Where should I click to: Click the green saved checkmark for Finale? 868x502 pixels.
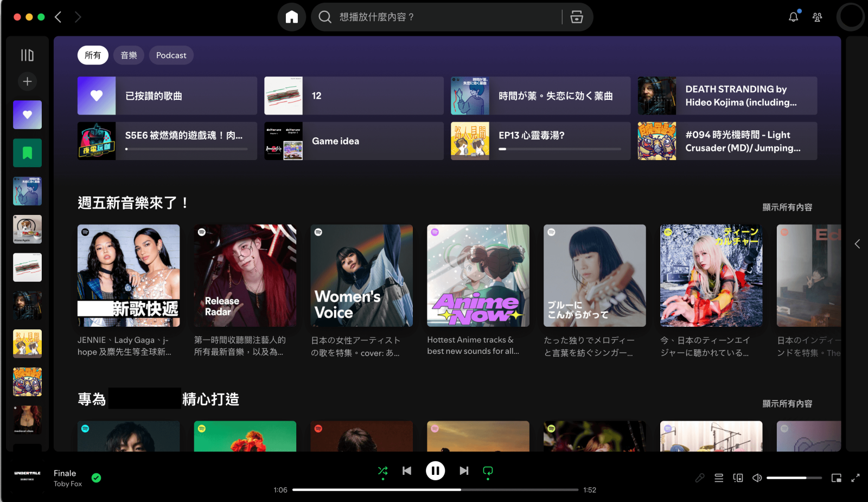point(96,478)
